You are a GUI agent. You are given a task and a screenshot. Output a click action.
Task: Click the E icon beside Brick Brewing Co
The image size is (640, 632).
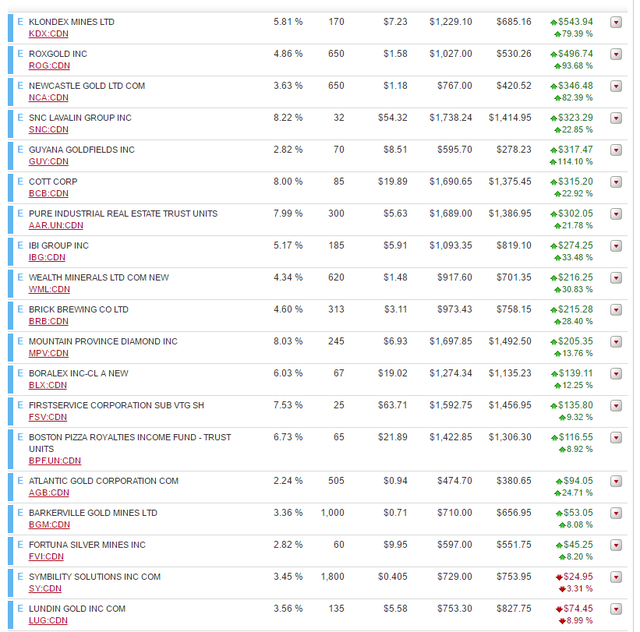click(20, 309)
